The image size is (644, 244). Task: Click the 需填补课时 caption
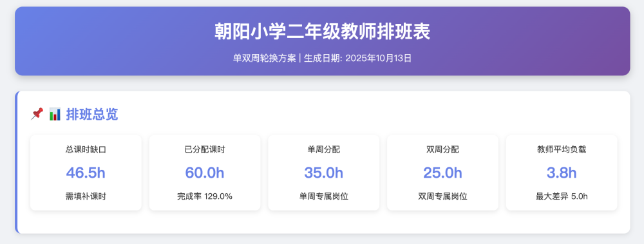pos(86,196)
